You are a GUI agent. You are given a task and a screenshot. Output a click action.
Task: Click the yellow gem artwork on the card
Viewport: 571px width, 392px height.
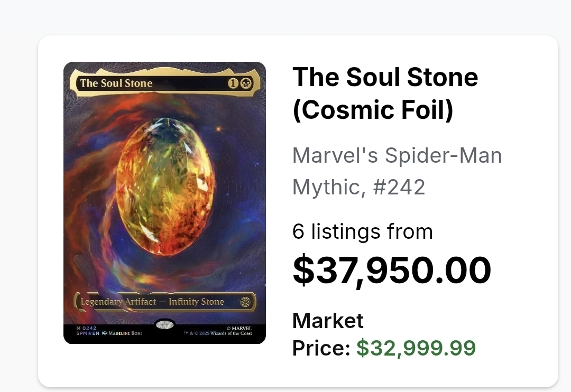(x=165, y=188)
